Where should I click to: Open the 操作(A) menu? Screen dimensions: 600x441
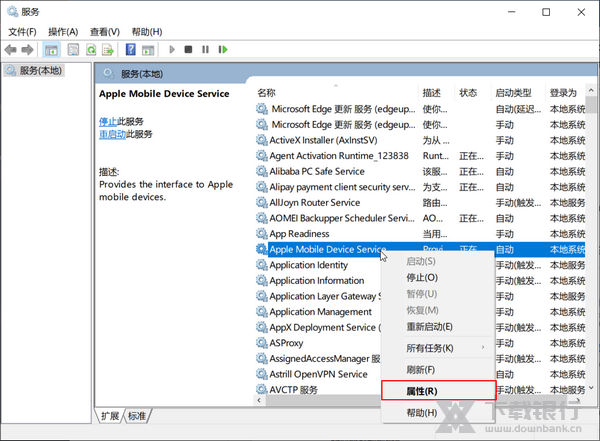tap(63, 32)
